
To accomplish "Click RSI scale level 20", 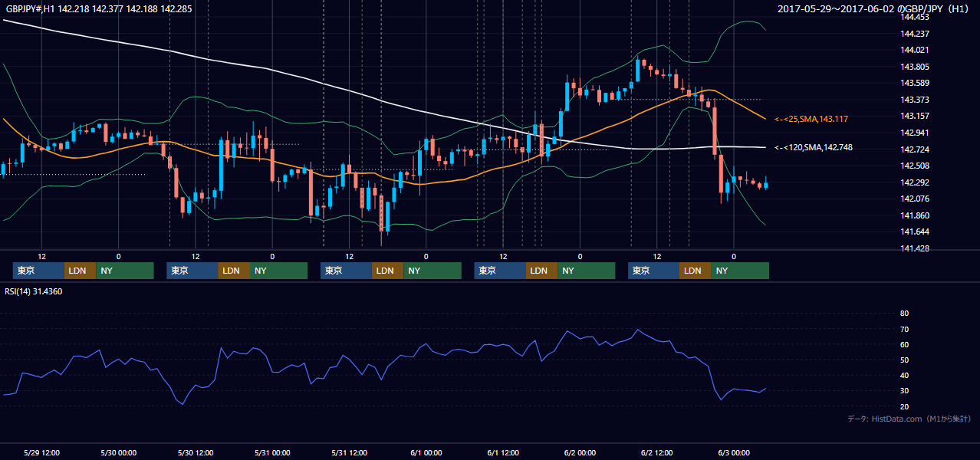I will tap(904, 406).
